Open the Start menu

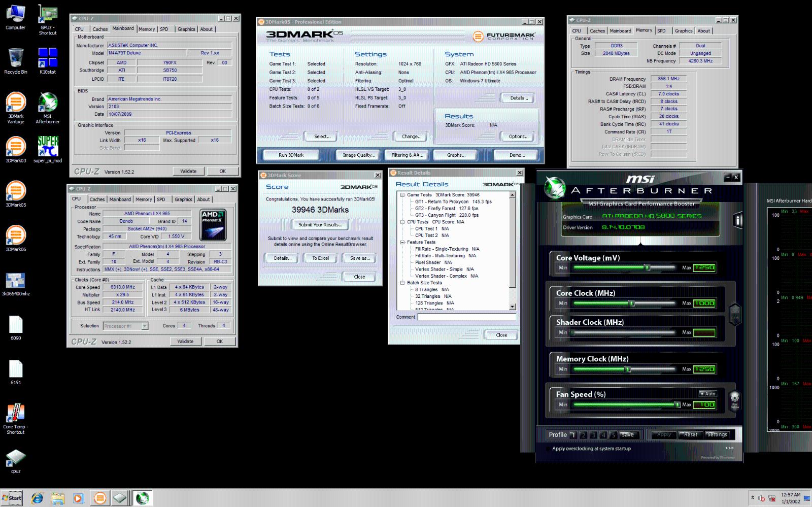tap(12, 498)
